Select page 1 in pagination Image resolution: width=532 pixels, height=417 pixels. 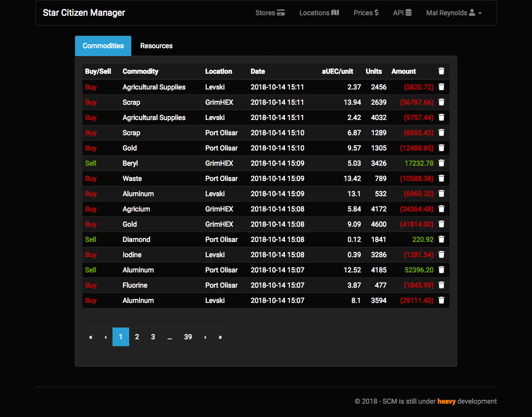(121, 337)
